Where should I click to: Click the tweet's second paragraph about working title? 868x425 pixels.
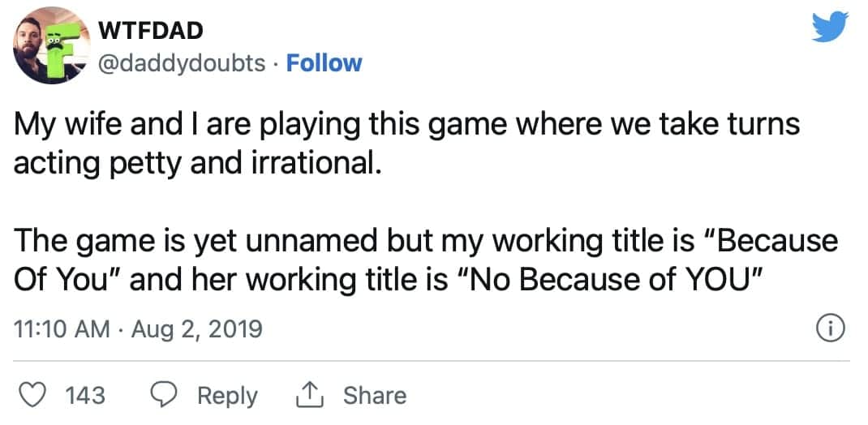(x=424, y=261)
